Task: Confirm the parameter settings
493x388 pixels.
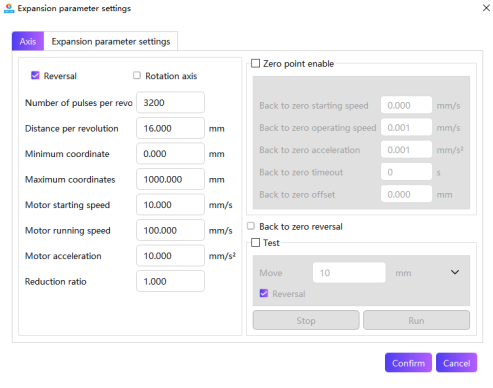Action: tap(408, 363)
